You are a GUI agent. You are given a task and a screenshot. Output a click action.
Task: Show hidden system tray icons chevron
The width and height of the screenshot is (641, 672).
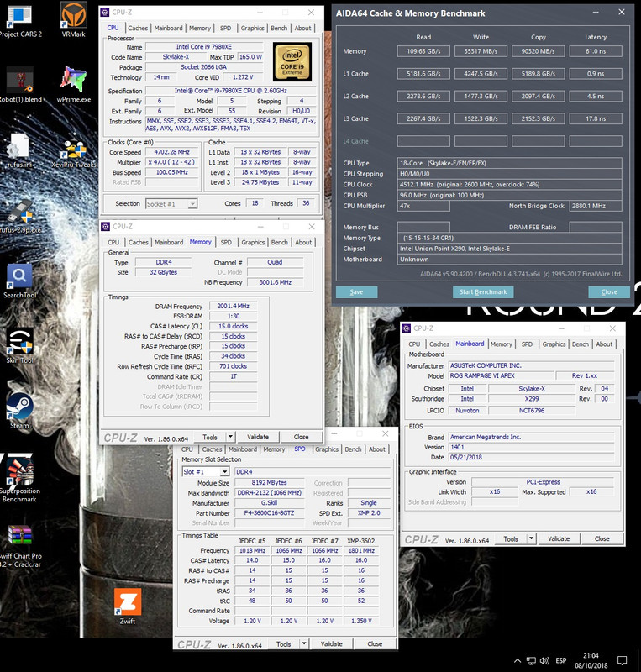[x=518, y=660]
